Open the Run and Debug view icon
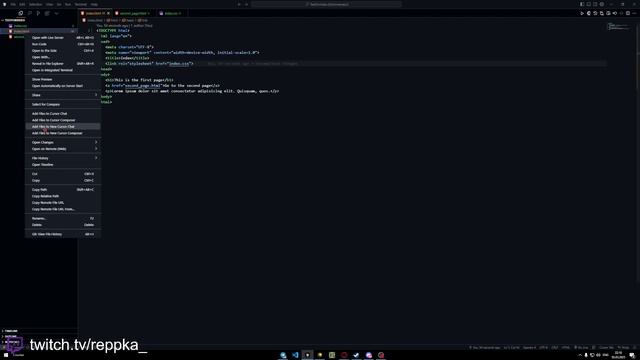Screen dimensions: 640x360 point(38,13)
